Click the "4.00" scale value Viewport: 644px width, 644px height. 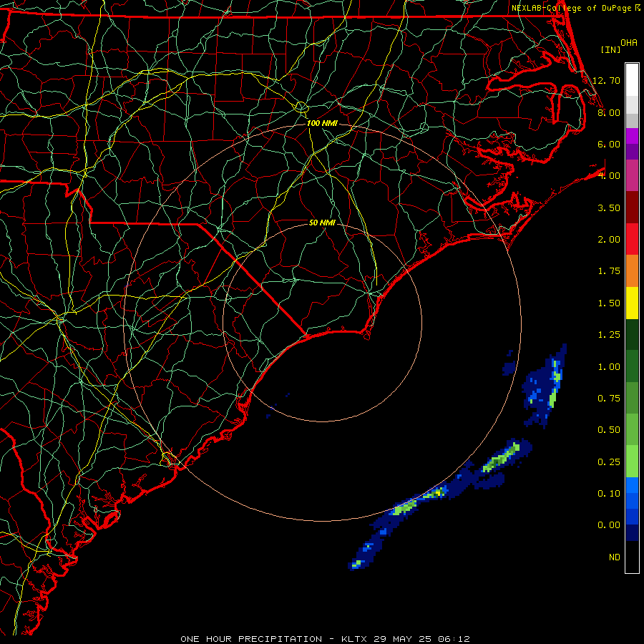[609, 176]
